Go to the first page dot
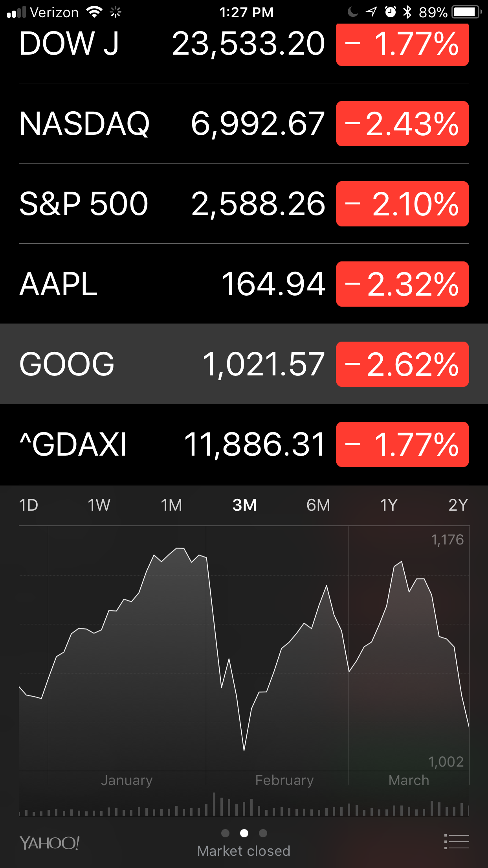The height and width of the screenshot is (868, 488). tap(226, 833)
